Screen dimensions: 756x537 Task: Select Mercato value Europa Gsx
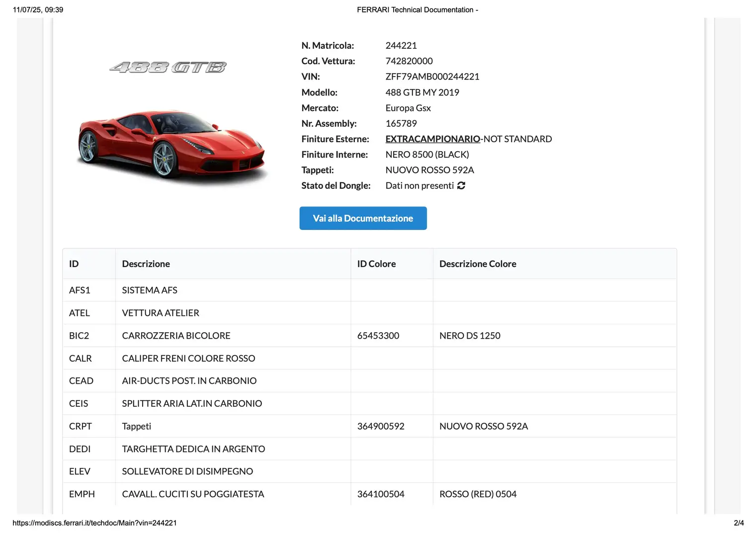coord(408,108)
